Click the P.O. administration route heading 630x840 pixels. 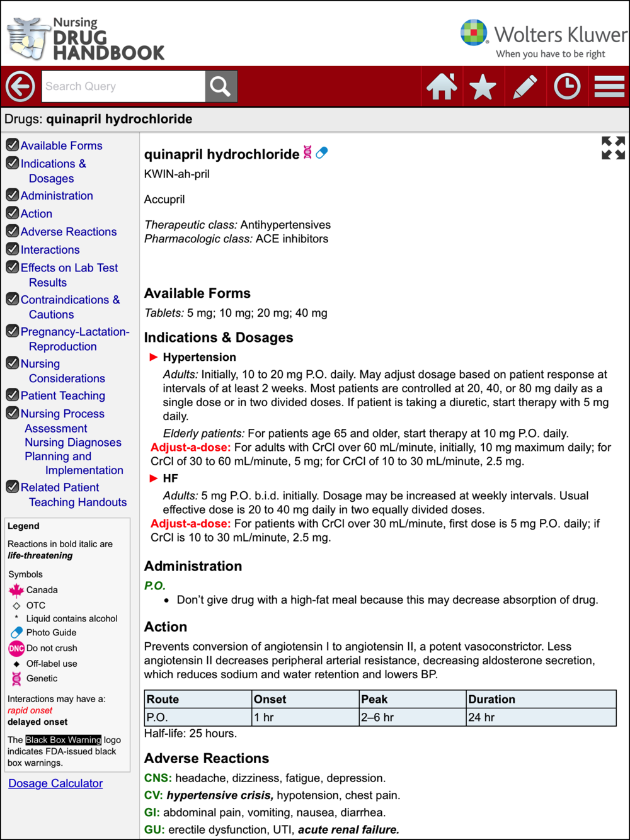155,586
